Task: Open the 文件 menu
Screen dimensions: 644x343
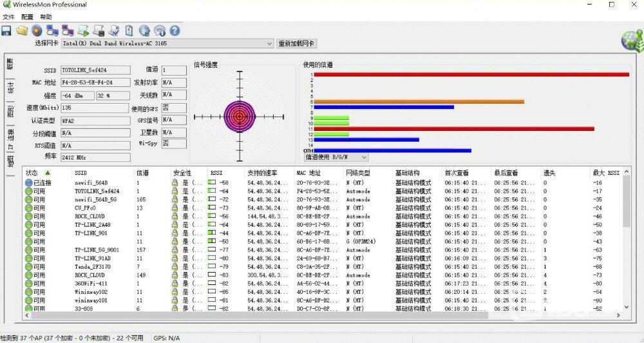Action: coord(8,17)
